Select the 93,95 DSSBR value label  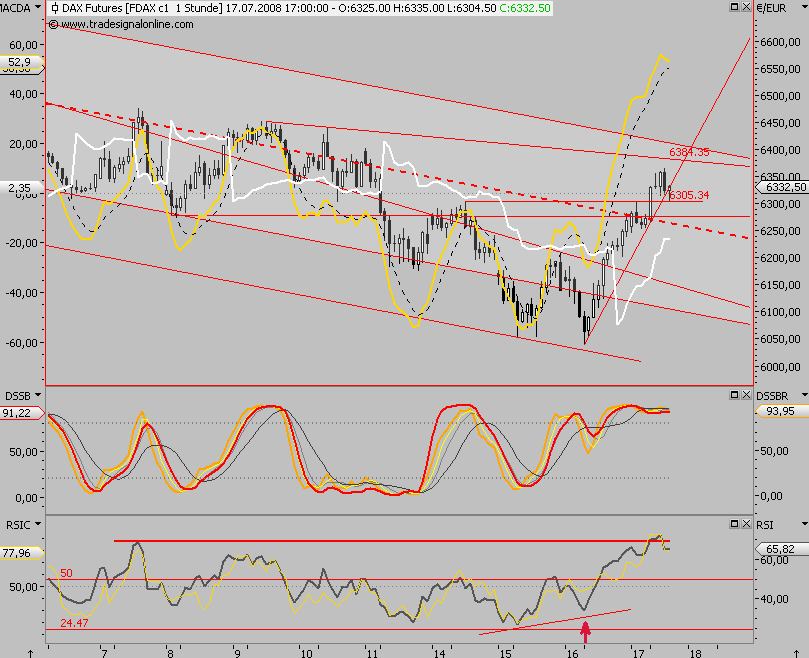(x=782, y=411)
